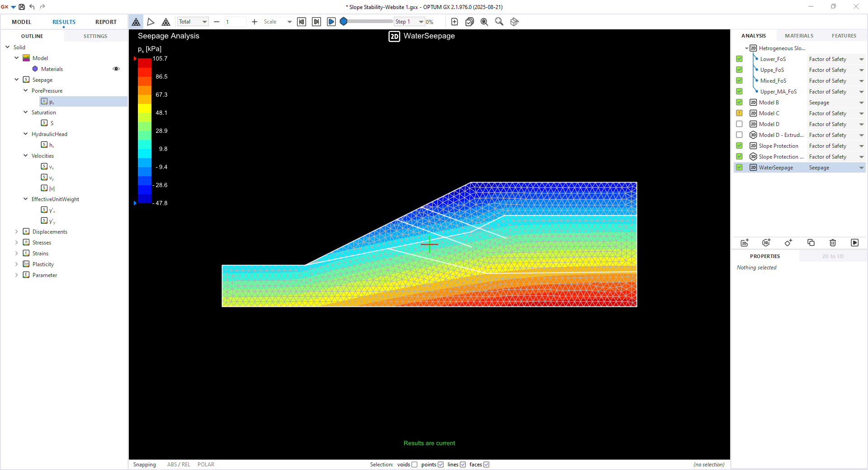Click the add new 3D stage icon
The image size is (868, 470).
click(766, 243)
